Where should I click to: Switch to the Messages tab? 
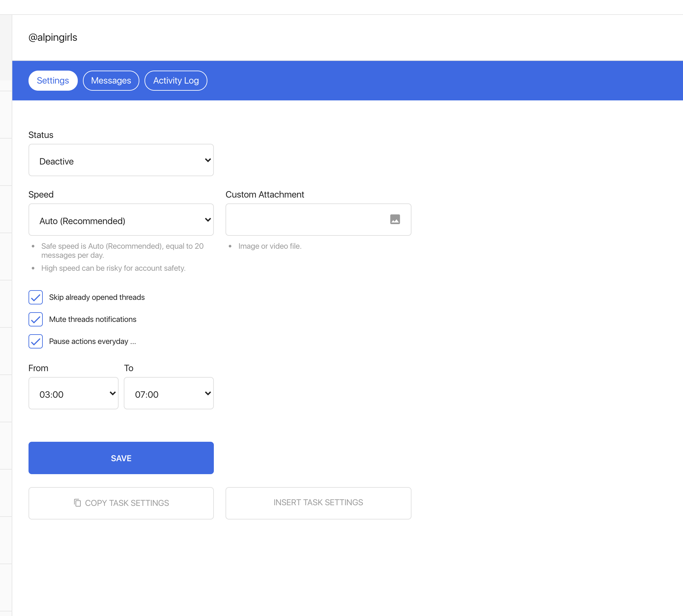click(111, 81)
